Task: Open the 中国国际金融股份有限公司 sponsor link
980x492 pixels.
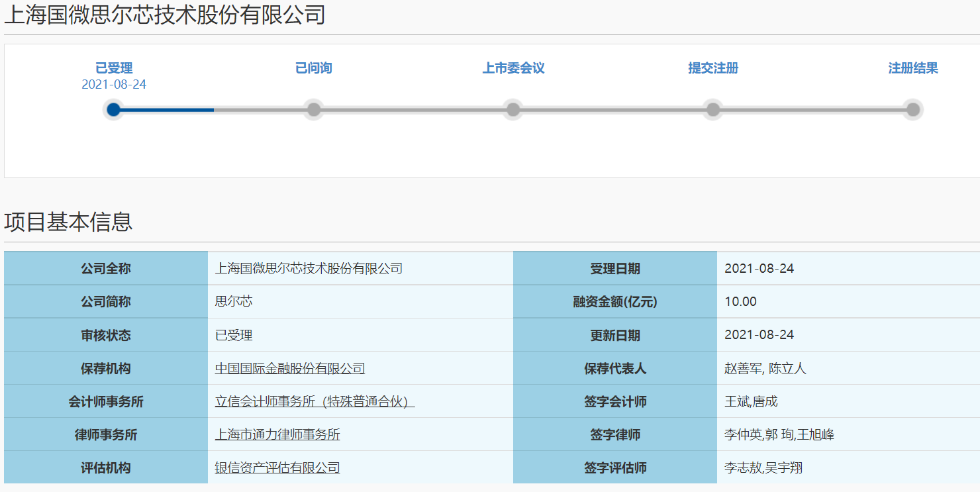Action: (290, 368)
